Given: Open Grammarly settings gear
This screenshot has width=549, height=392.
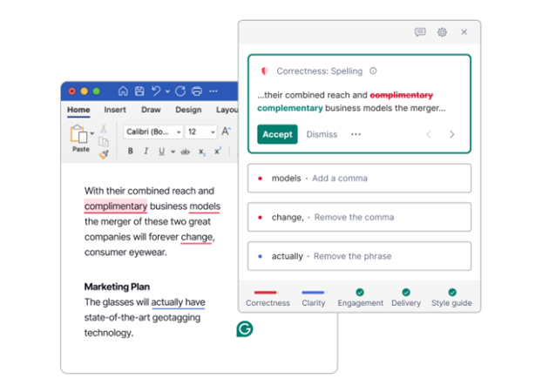Looking at the screenshot, I should click(x=442, y=32).
